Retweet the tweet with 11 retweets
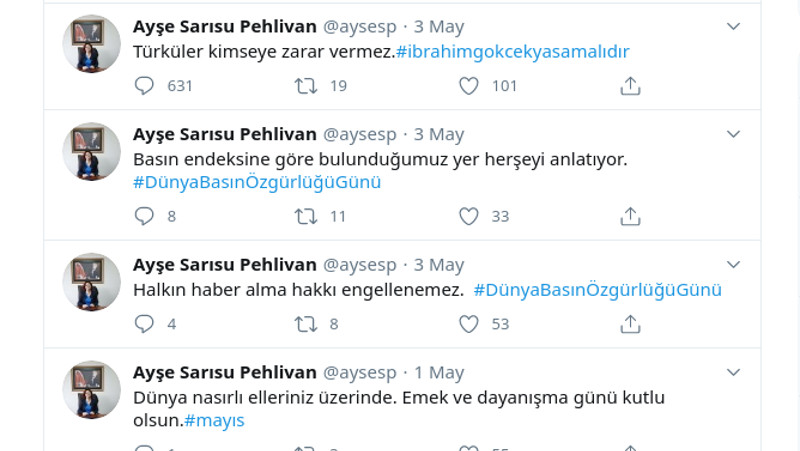Image resolution: width=800 pixels, height=451 pixels. coord(307,216)
